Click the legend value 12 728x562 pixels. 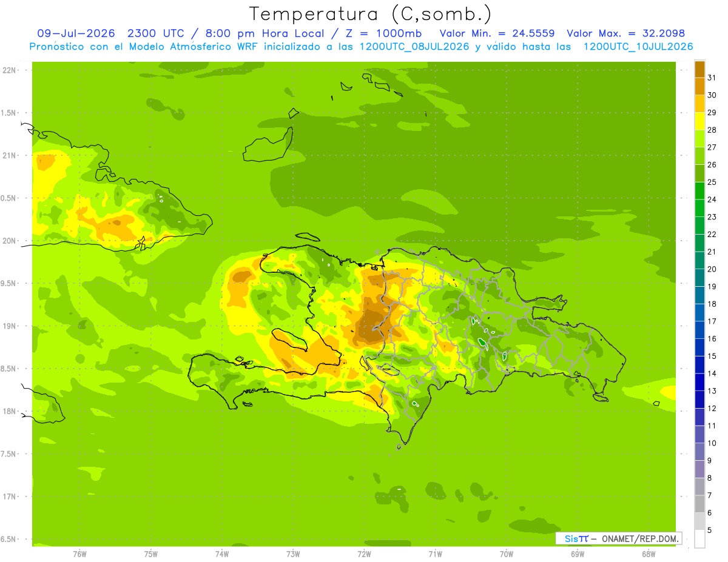click(x=712, y=408)
